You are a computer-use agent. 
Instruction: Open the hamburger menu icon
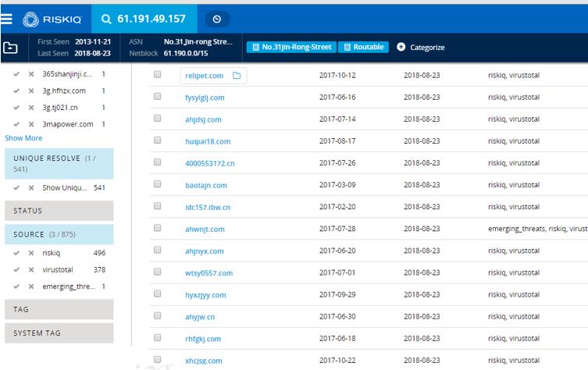click(6, 19)
